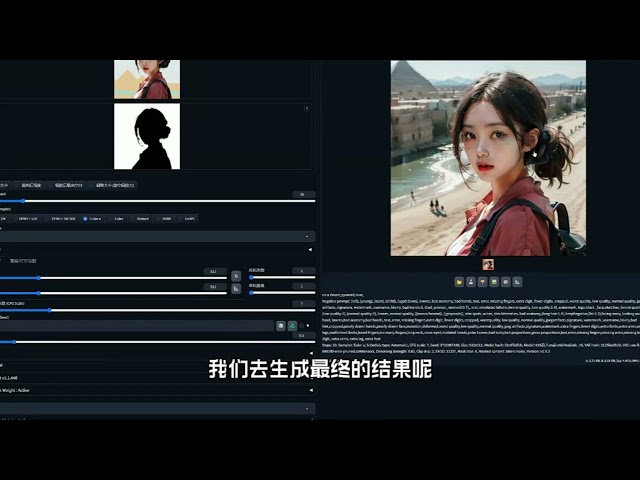
Task: Click the black silhouette mask image
Action: pos(147,136)
